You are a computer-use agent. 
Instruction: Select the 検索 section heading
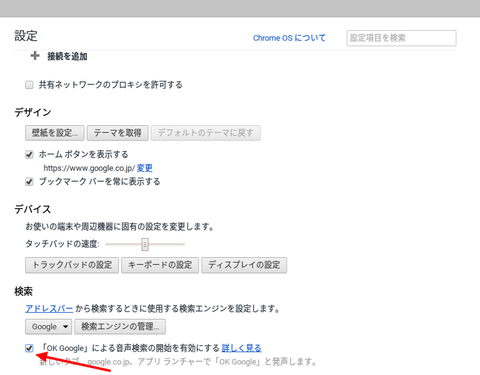(x=23, y=292)
